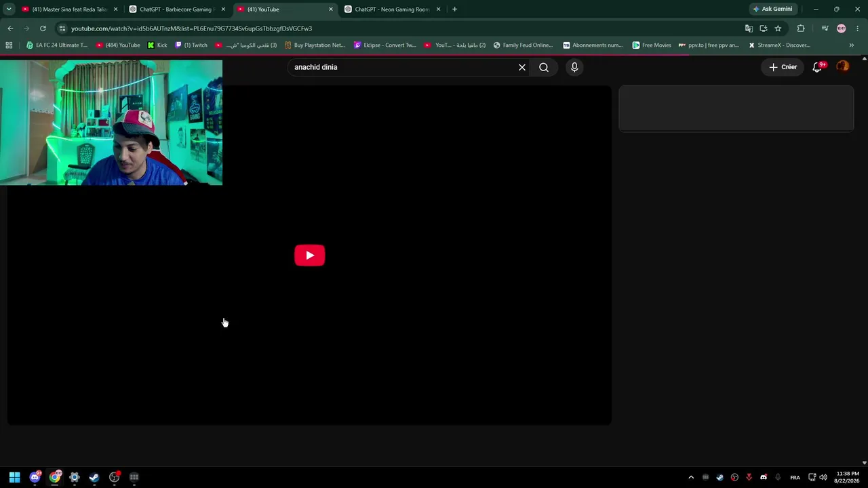Open the Windows Start menu
Screen dimensions: 868x488
pyautogui.click(x=14, y=477)
